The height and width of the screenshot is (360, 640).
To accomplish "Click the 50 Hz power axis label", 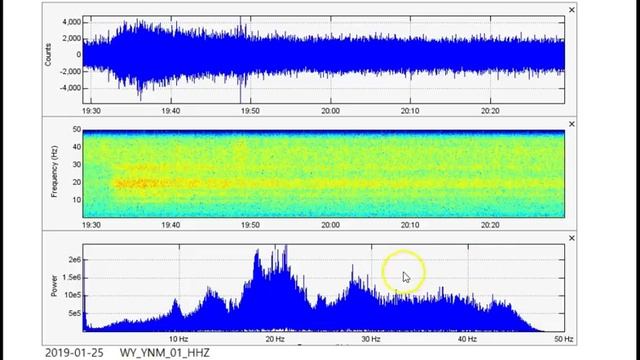I will click(564, 339).
